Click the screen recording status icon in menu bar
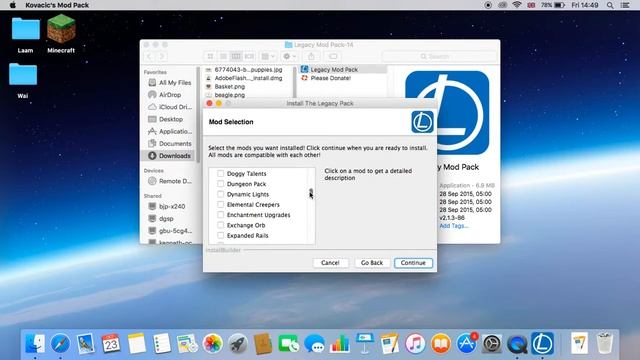Image resolution: width=640 pixels, height=360 pixels. tap(488, 5)
